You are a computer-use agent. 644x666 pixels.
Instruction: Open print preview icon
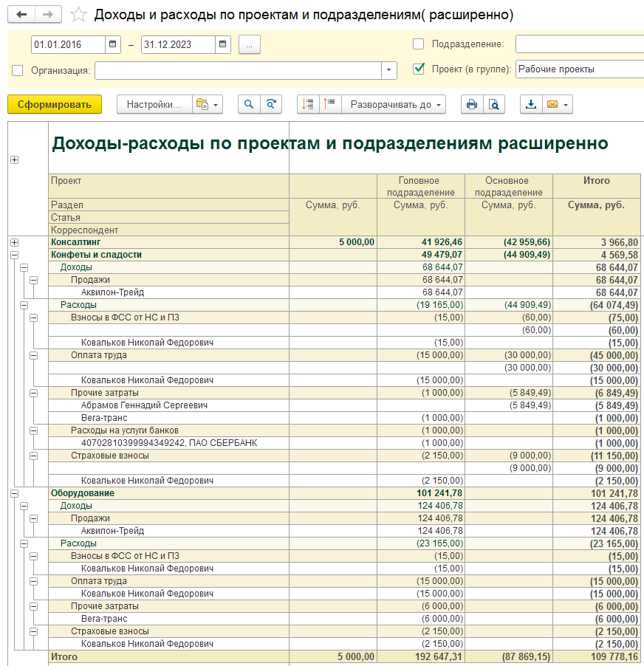click(493, 104)
